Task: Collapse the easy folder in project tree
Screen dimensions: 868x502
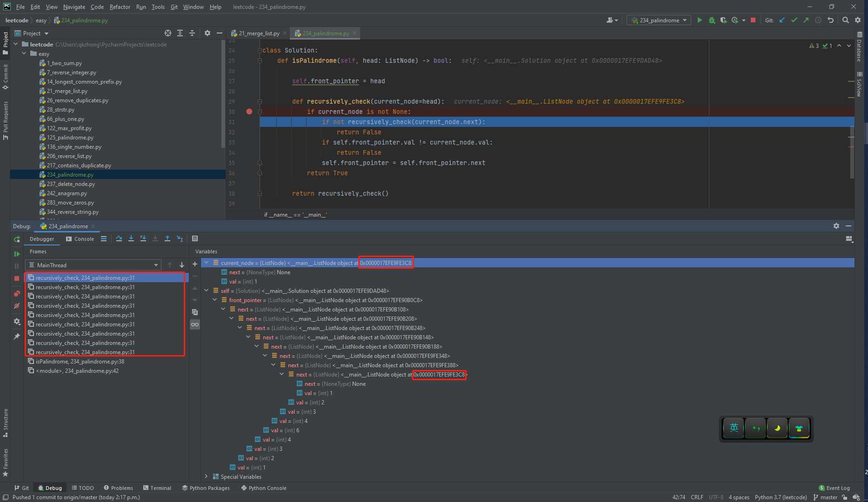Action: (24, 53)
